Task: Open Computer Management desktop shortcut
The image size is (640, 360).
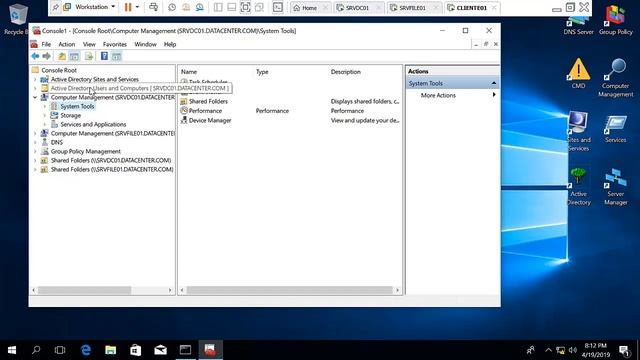Action: coord(616,78)
